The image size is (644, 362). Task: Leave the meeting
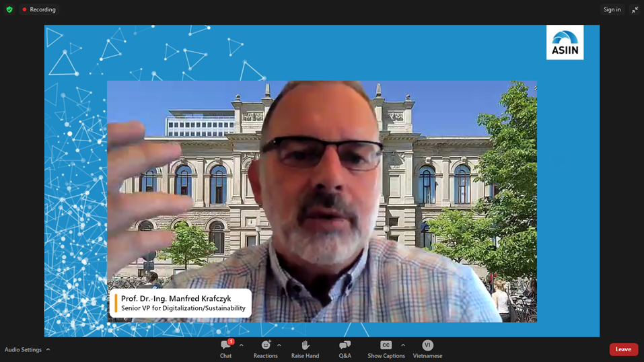(x=623, y=349)
